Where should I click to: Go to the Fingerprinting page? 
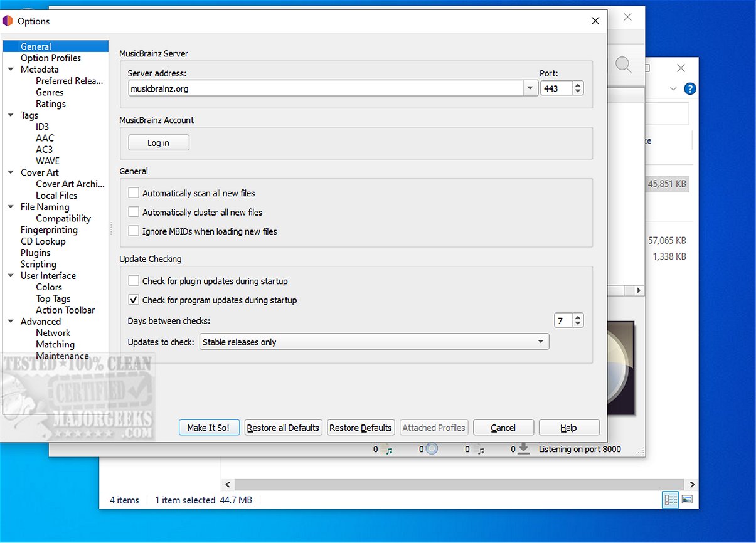coord(49,230)
